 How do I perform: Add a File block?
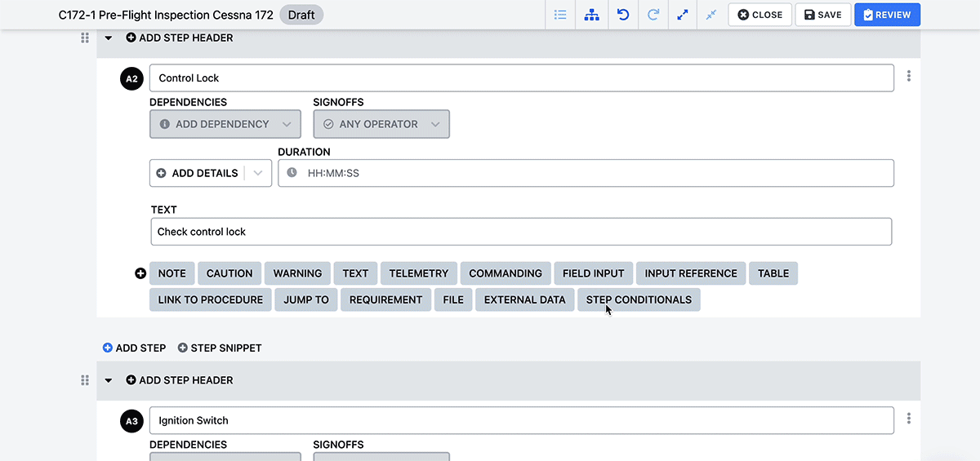453,299
